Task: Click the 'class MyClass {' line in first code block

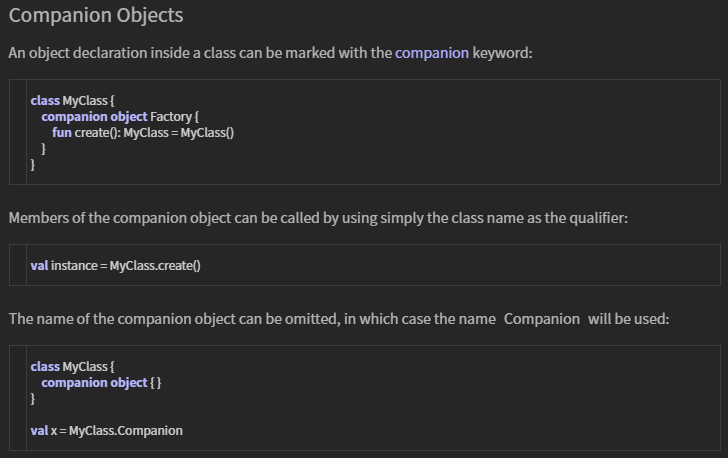Action: point(72,101)
